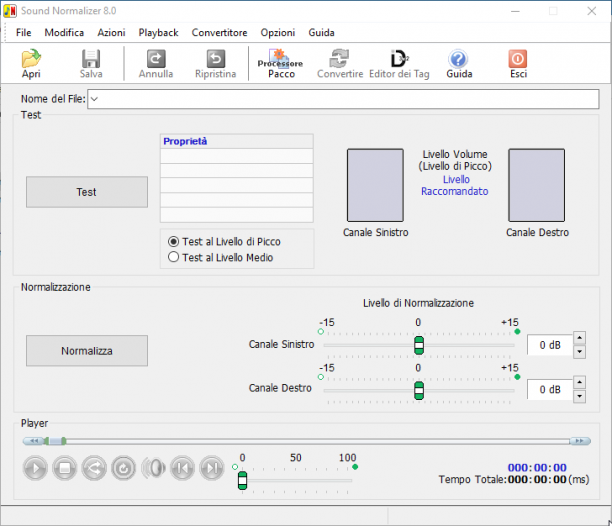Click the large Test button

(x=87, y=192)
